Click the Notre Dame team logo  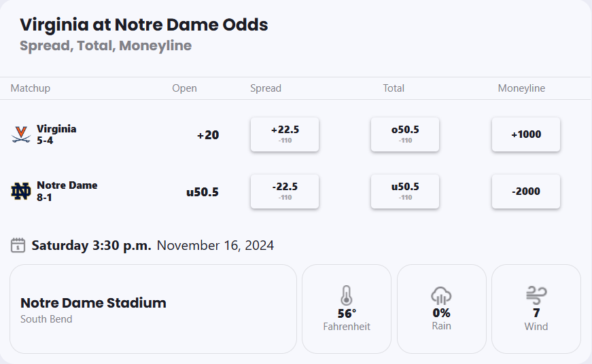click(21, 192)
